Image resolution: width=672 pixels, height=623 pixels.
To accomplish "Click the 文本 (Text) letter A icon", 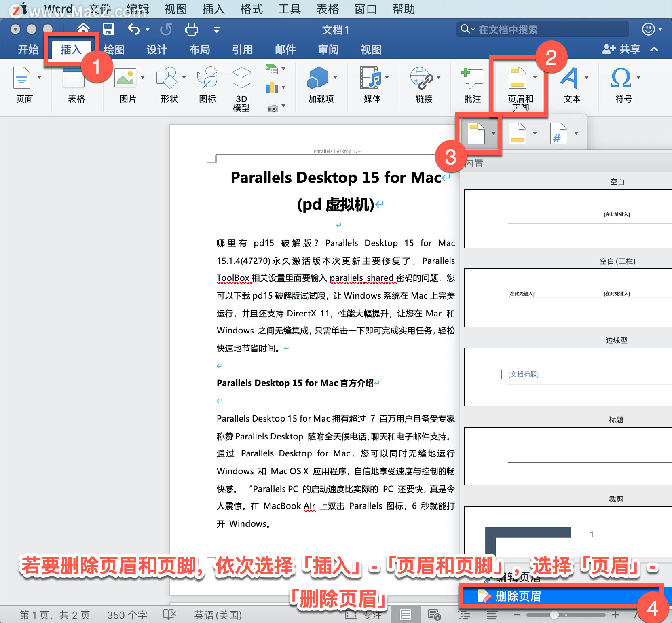I will (569, 78).
